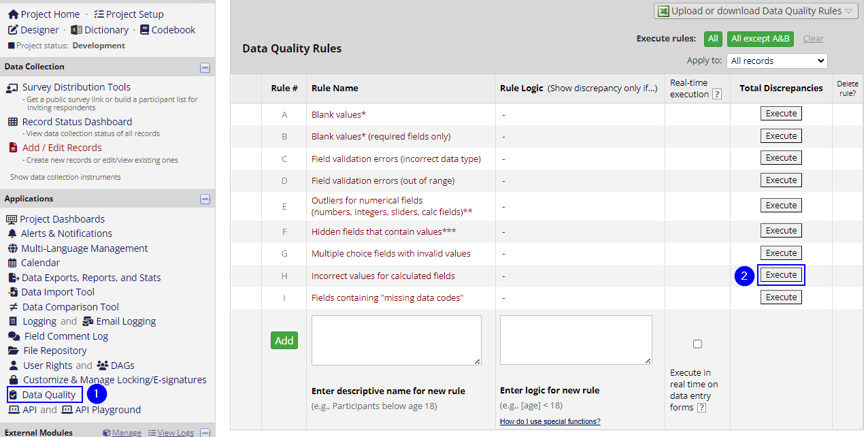Click the 'How do I use special functions?' link
The width and height of the screenshot is (868, 437).
click(550, 421)
